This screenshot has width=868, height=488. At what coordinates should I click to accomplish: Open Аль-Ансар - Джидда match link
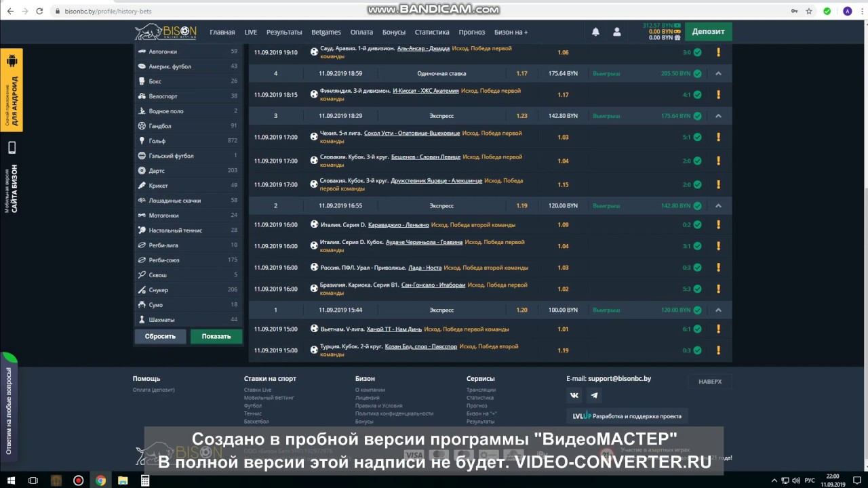pos(423,49)
